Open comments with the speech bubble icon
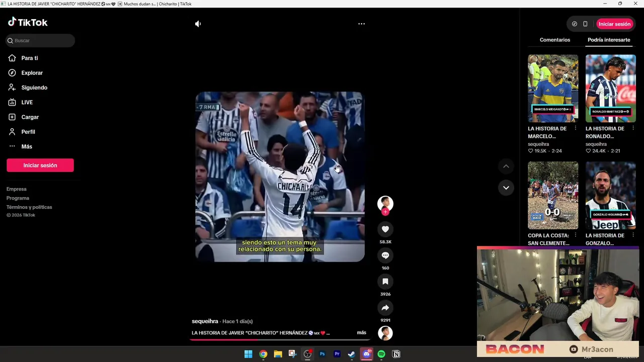The width and height of the screenshot is (644, 362). coord(385,255)
